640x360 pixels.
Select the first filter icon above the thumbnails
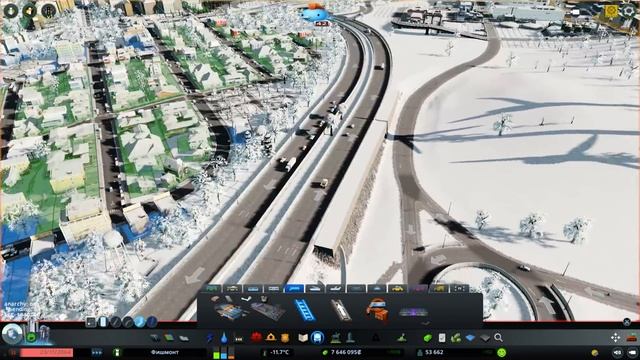(215, 299)
